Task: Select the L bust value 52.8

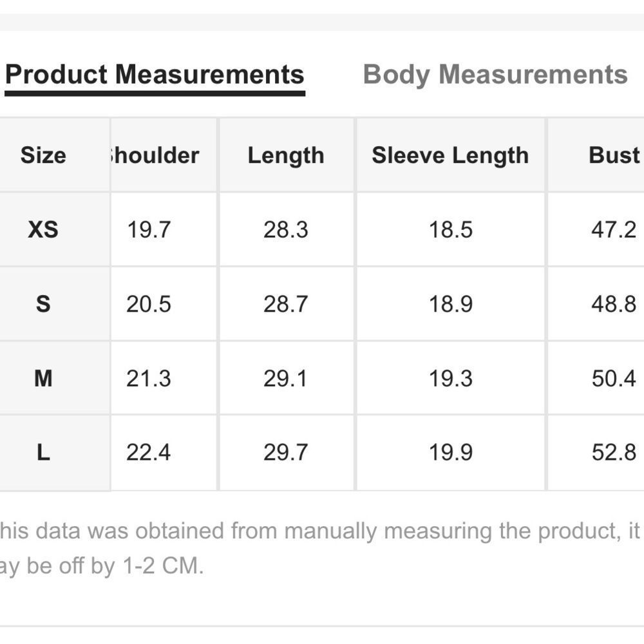Action: coord(614,452)
